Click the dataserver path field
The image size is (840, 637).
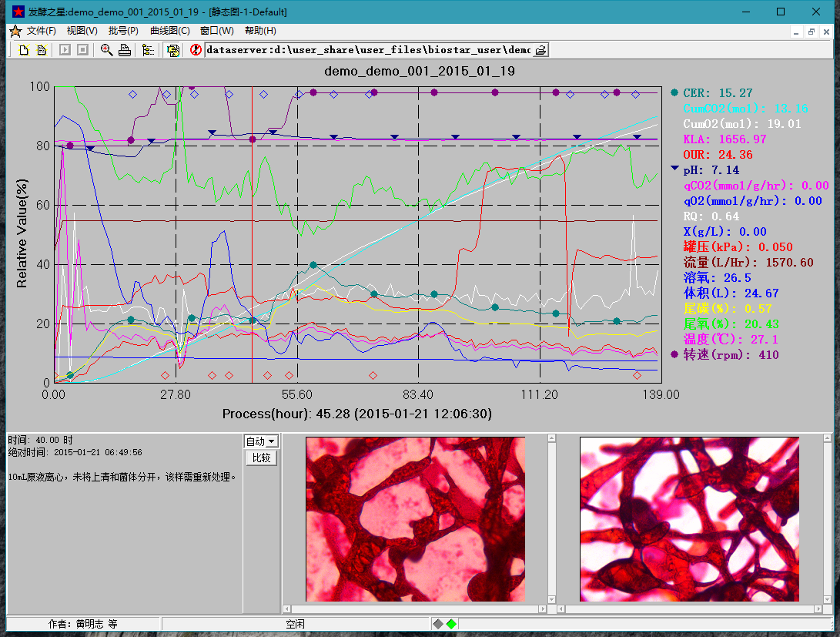[368, 50]
